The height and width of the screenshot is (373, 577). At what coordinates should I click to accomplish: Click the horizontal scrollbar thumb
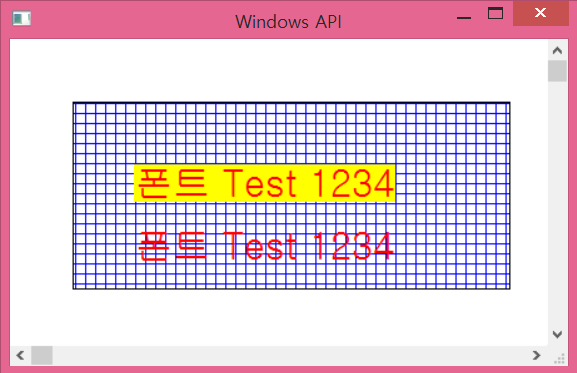tap(42, 355)
